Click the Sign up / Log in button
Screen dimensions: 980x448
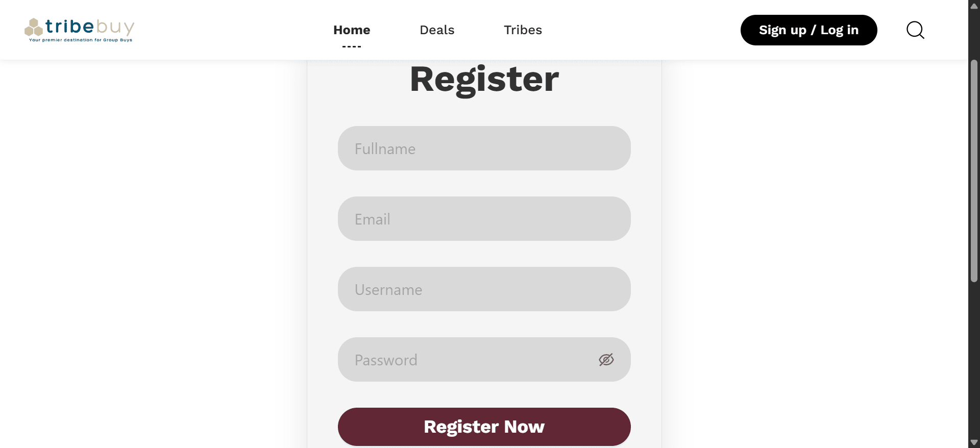point(808,30)
